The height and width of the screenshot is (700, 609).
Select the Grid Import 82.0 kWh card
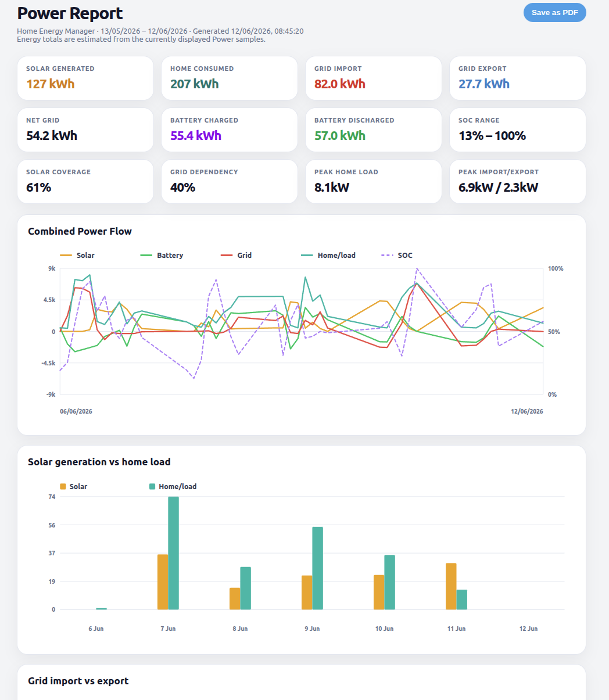[x=374, y=78]
